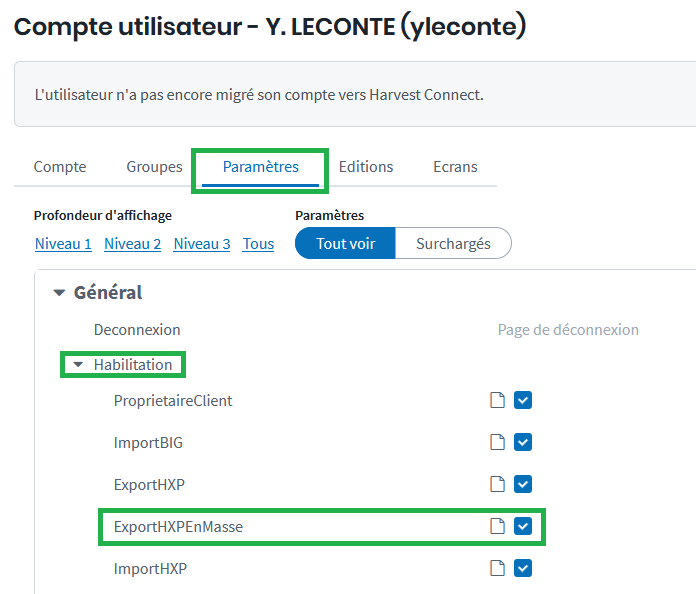
Task: Open the Compte tab
Action: [x=60, y=167]
